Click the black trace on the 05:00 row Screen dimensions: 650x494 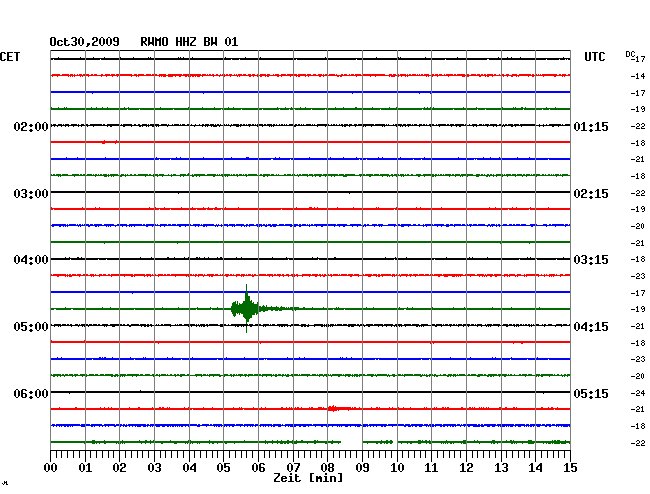click(x=310, y=325)
